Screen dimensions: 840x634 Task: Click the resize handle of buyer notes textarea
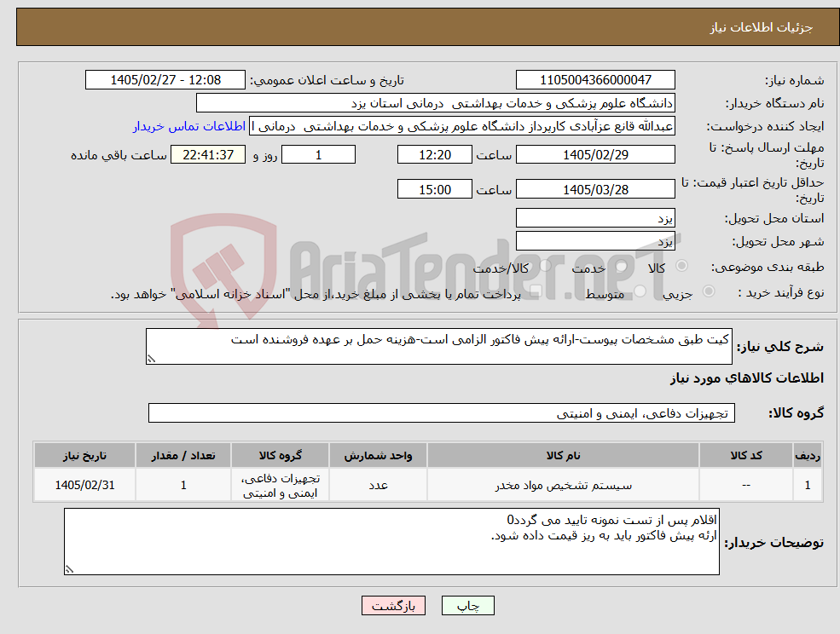pyautogui.click(x=69, y=570)
